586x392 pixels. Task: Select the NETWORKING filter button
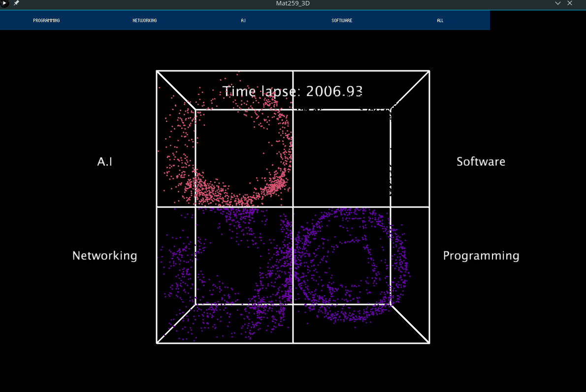(144, 21)
